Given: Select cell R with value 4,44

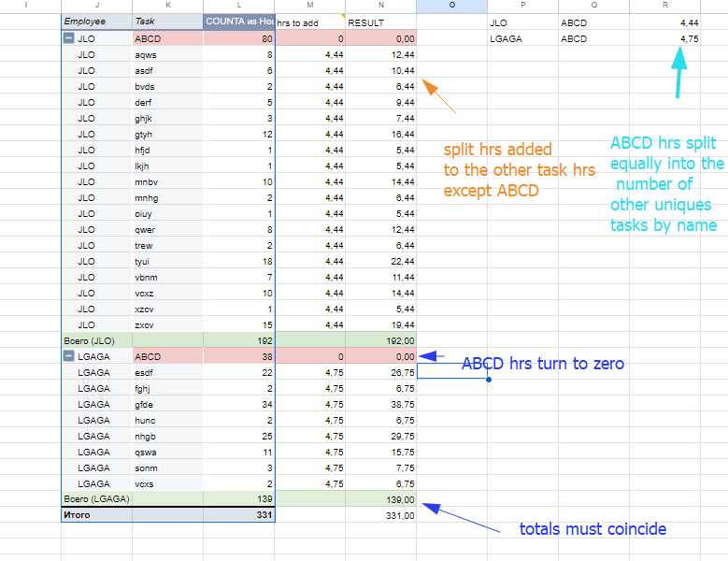Looking at the screenshot, I should (664, 22).
